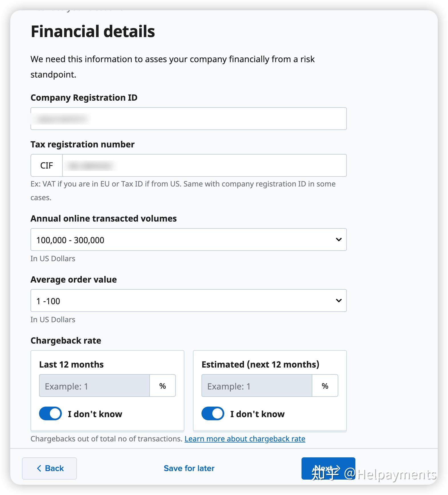
Task: Click percent symbol beside Estimated field
Action: click(325, 386)
